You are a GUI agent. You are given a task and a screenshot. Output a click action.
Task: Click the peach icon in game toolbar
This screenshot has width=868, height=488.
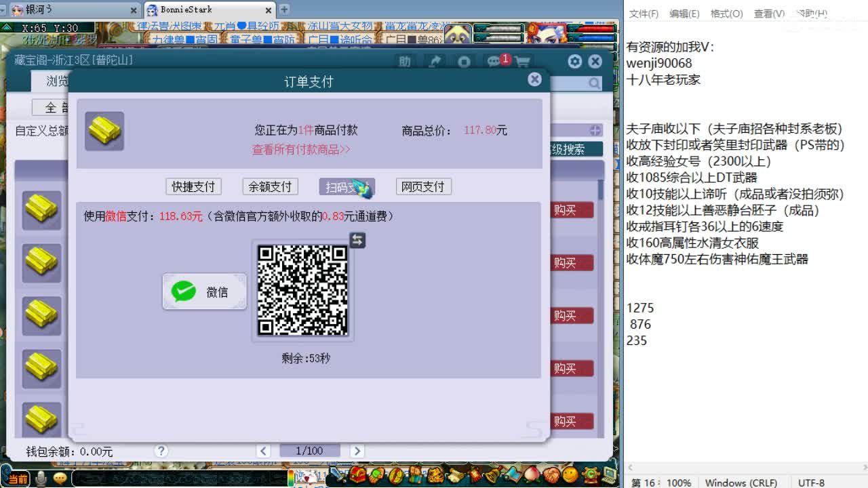(532, 474)
